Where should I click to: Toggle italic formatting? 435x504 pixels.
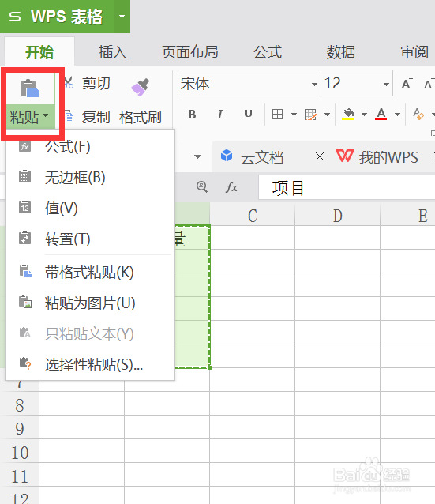coord(220,114)
